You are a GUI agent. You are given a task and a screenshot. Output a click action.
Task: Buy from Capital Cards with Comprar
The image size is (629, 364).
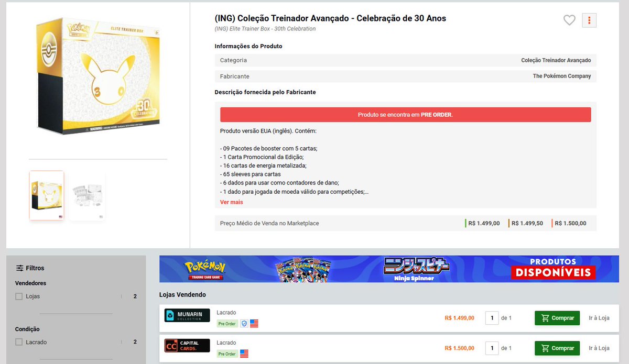coord(557,348)
